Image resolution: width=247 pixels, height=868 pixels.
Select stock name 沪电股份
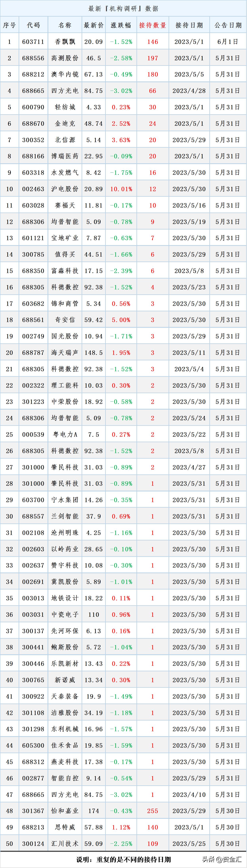[65, 189]
